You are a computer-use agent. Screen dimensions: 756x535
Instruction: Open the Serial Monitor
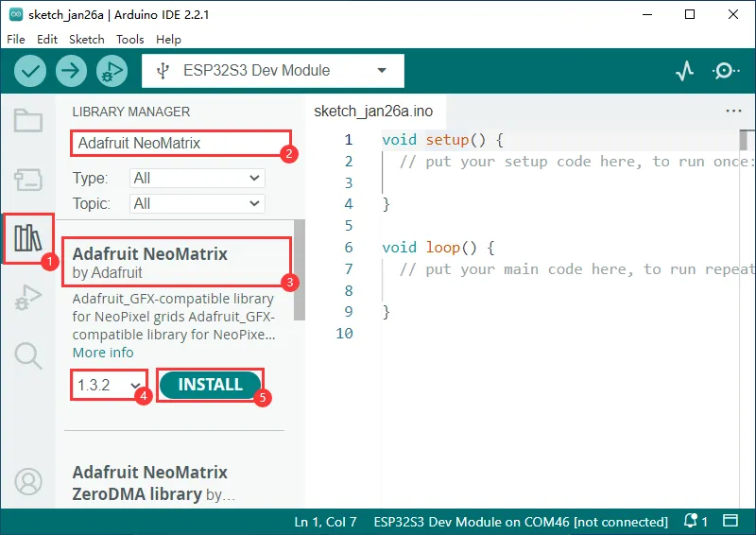point(726,71)
